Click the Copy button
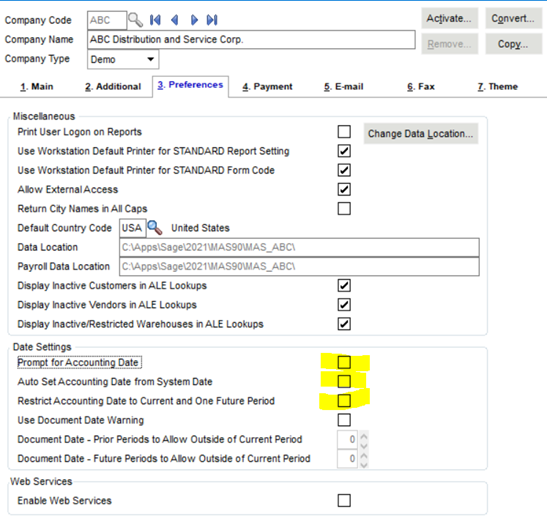Image resolution: width=547 pixels, height=525 pixels. tap(514, 44)
